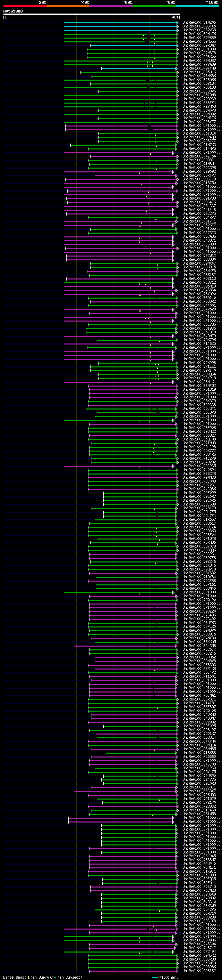222x980 pixels.
Task: Select hit UniRef100_O18750
Action: 199,183
